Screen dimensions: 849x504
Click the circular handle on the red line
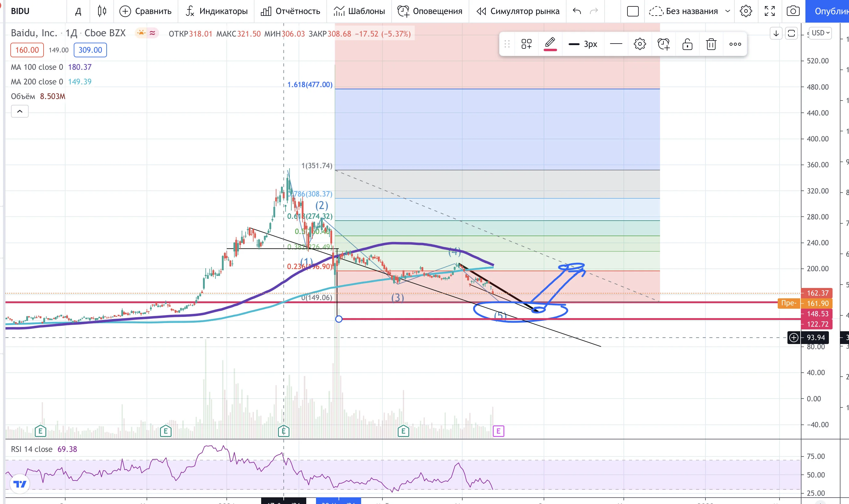click(339, 319)
